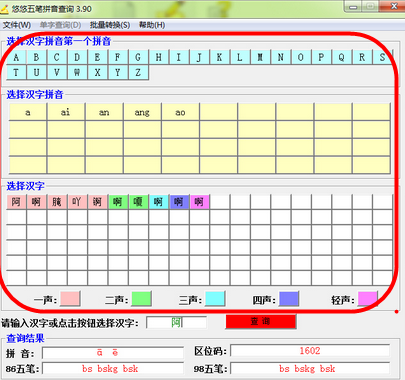Screen dimensions: 405x380
Task: Click the green 二声 color swatch
Action: 141,299
